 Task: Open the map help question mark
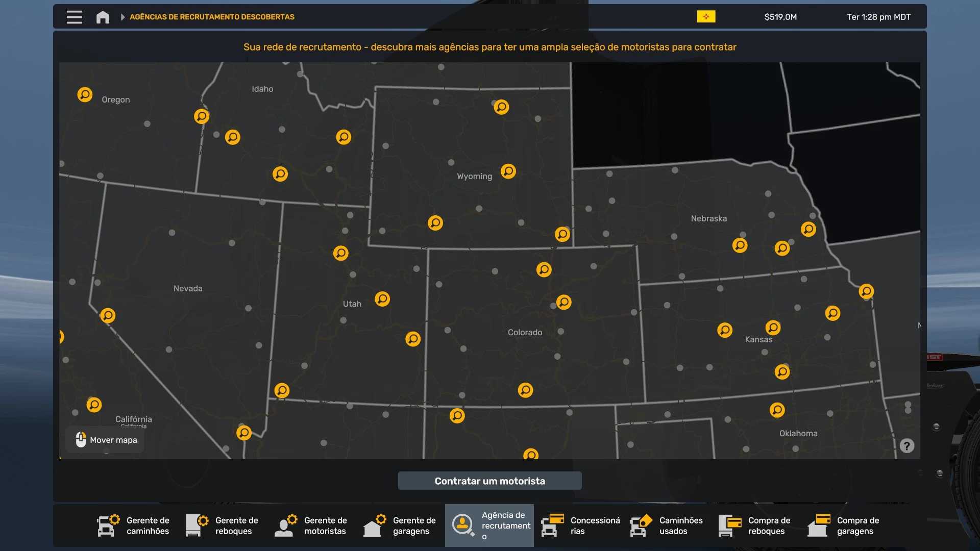(906, 446)
